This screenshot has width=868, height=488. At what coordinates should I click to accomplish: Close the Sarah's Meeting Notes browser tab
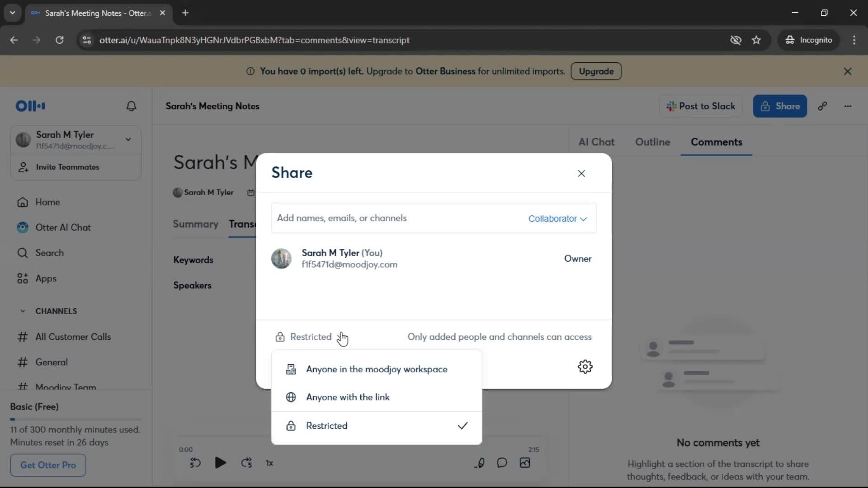tap(162, 13)
